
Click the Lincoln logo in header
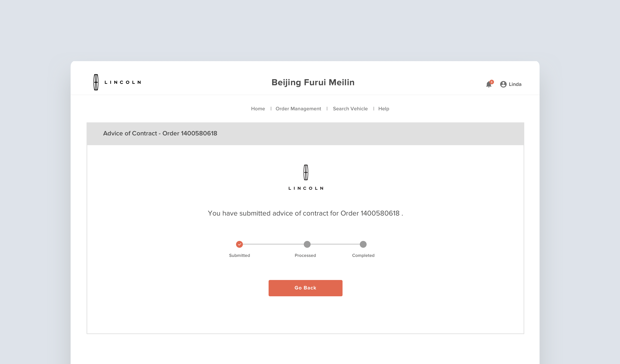pyautogui.click(x=117, y=82)
